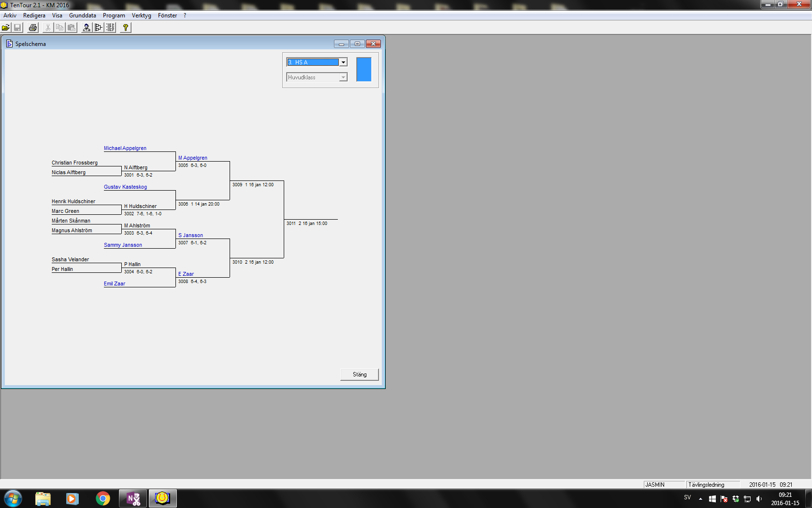Screen dimensions: 812x508
Task: Open the Grunddata menu
Action: pyautogui.click(x=82, y=15)
